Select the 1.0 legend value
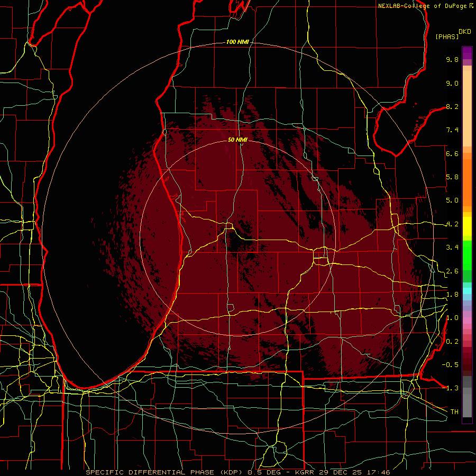 (x=452, y=318)
